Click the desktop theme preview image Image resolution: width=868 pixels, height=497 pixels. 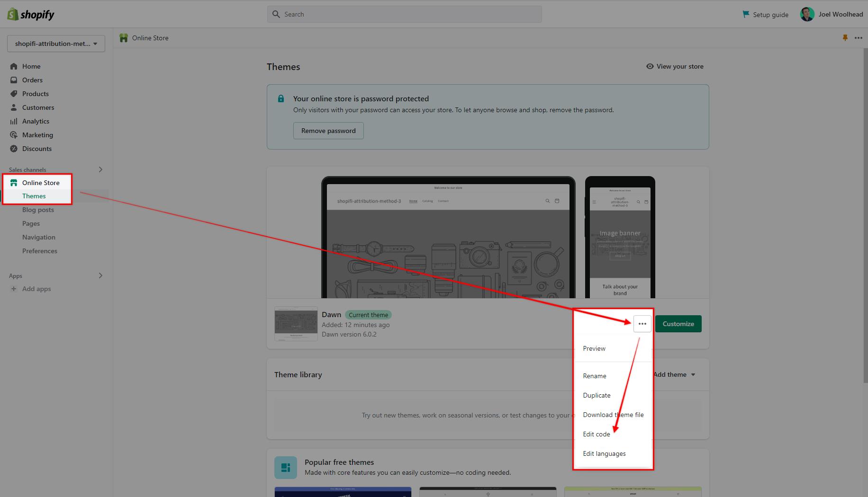coord(448,238)
